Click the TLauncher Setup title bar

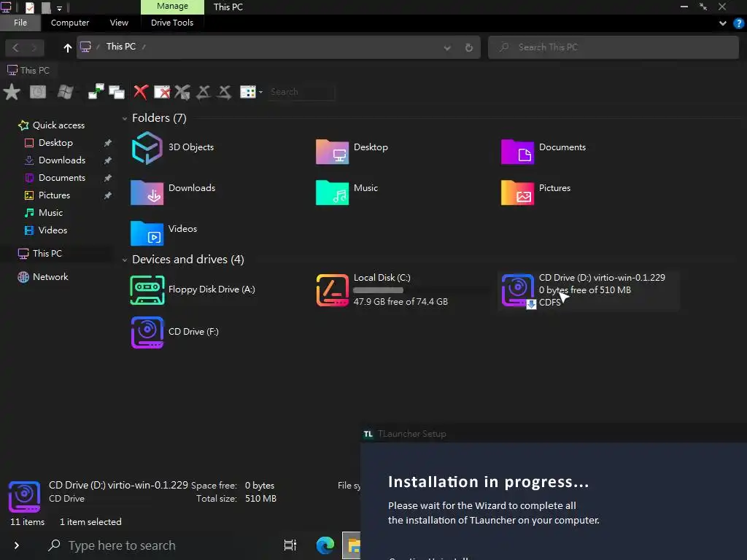pyautogui.click(x=554, y=434)
